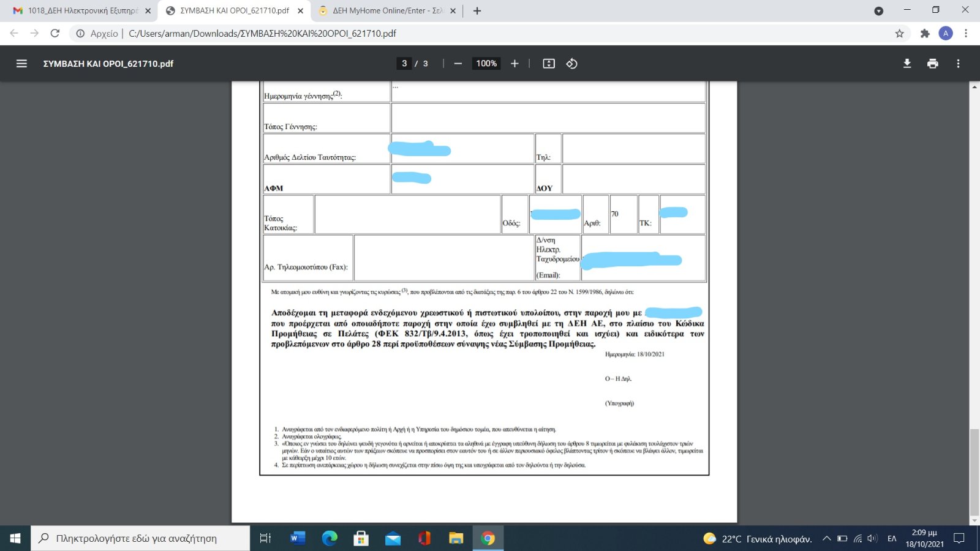Show hidden system tray icons
Screen dimensions: 980x551
pyautogui.click(x=826, y=539)
